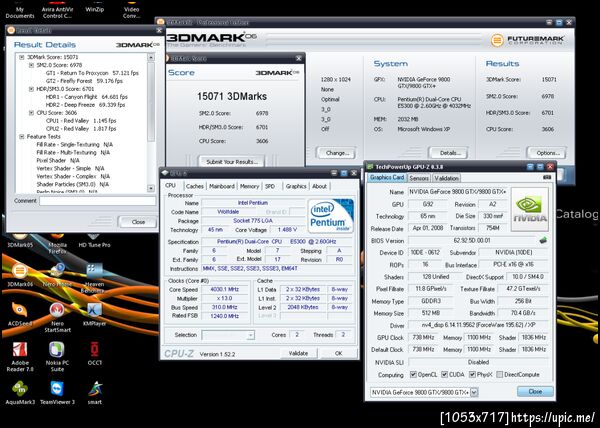Open the SPD tab in CPU-Z
Image resolution: width=600 pixels, height=428 pixels.
(x=270, y=186)
